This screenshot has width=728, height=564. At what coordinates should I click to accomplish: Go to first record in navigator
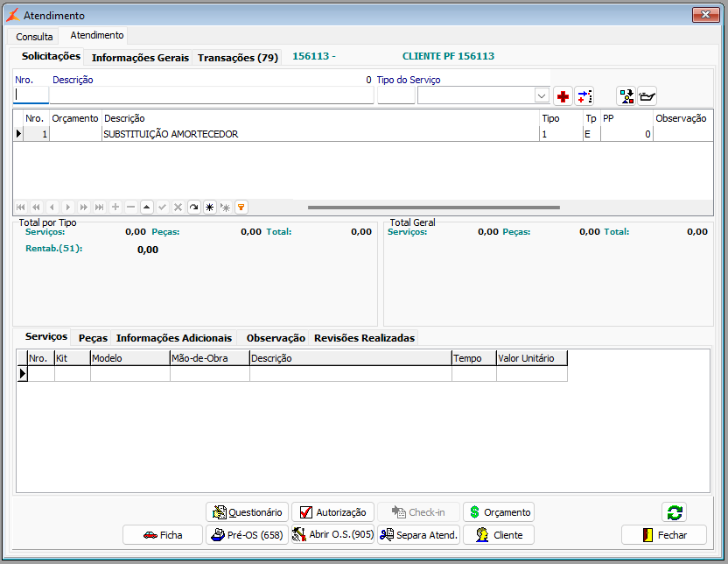(21, 208)
